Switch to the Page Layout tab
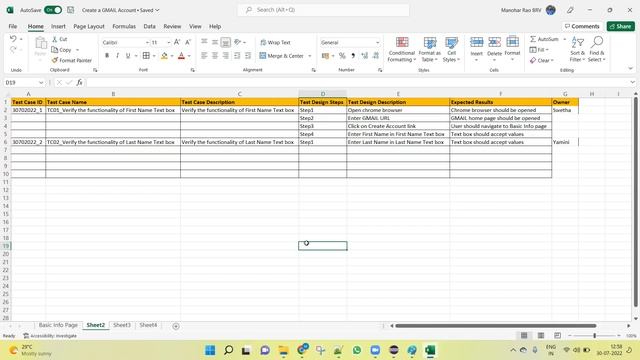The image size is (640, 360). point(89,26)
